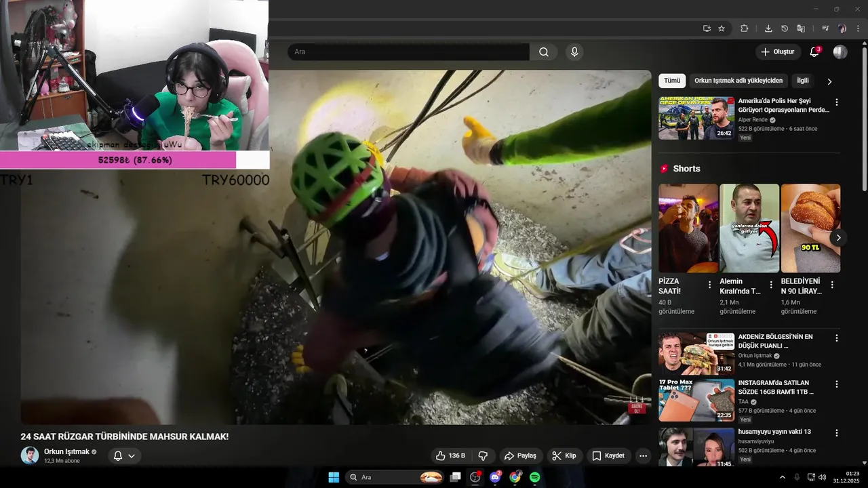The height and width of the screenshot is (488, 868).
Task: Open more actions dots next to Kaydet
Action: (x=644, y=455)
